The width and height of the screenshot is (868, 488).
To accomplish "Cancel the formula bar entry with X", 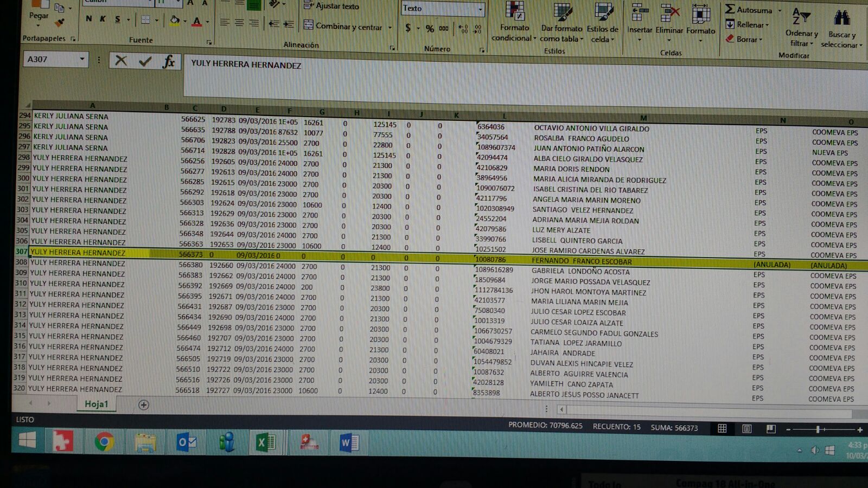I will coord(121,61).
